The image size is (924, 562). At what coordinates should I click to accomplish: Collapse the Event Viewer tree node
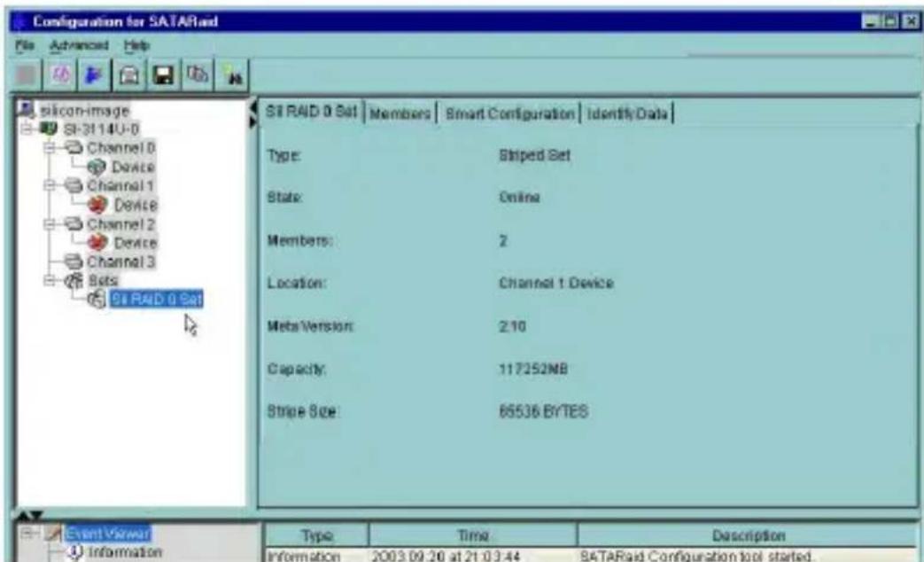click(27, 533)
